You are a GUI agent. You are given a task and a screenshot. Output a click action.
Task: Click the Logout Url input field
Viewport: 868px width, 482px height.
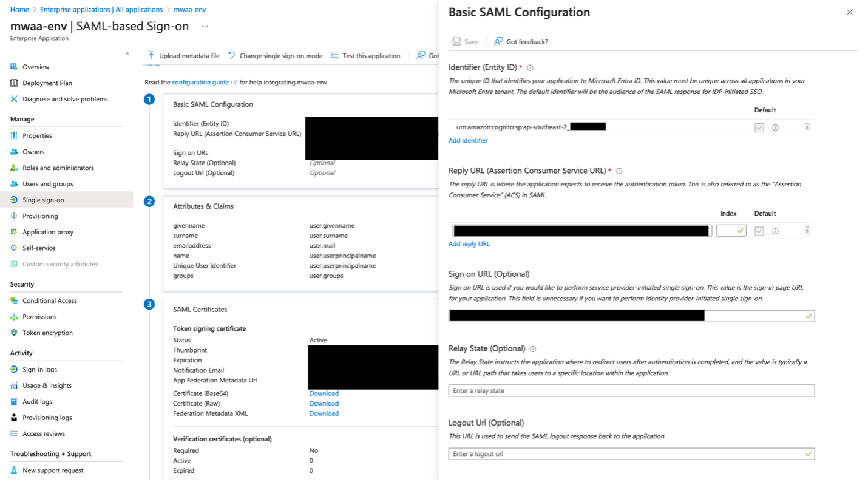tap(631, 454)
